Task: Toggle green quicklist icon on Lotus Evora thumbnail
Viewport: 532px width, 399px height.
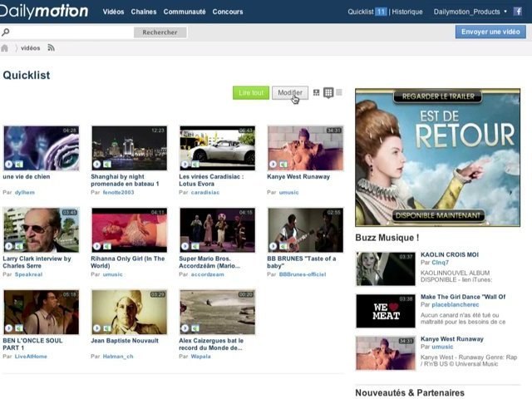Action: (x=195, y=165)
